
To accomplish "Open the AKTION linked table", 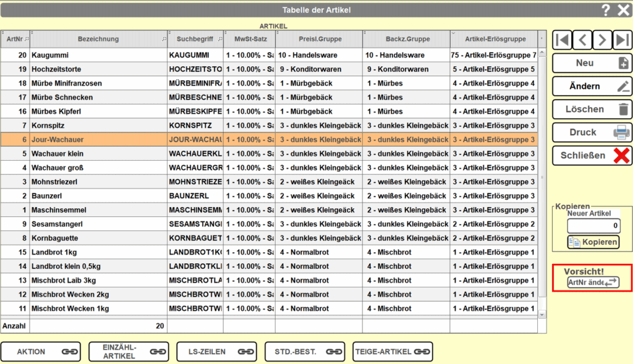I will pos(41,352).
